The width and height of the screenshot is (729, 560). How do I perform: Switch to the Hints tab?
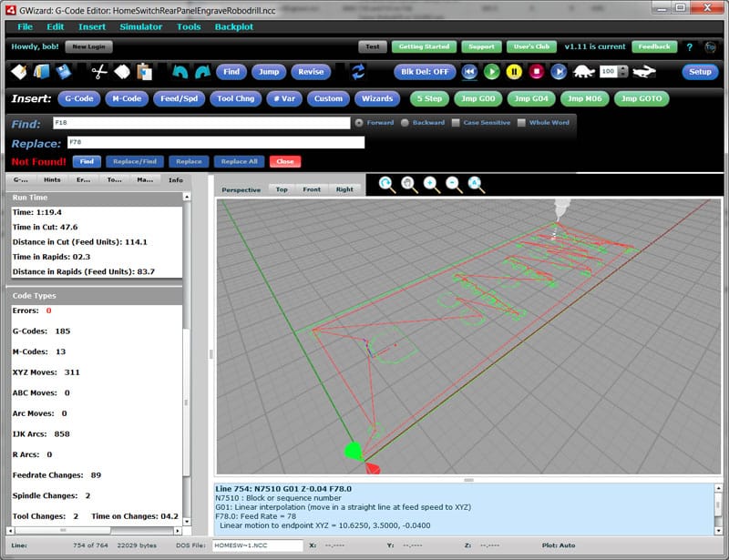(x=53, y=179)
